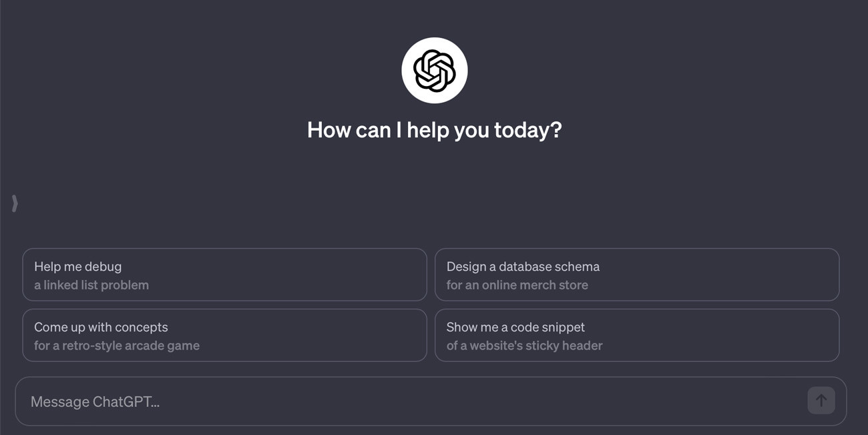The height and width of the screenshot is (435, 868).
Task: Click the "How can I help you today?" heading
Action: click(x=434, y=129)
